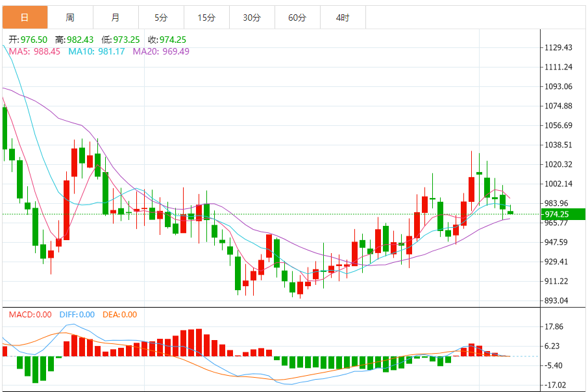Click the 929.41 price axis label
The image size is (588, 392).
(556, 262)
